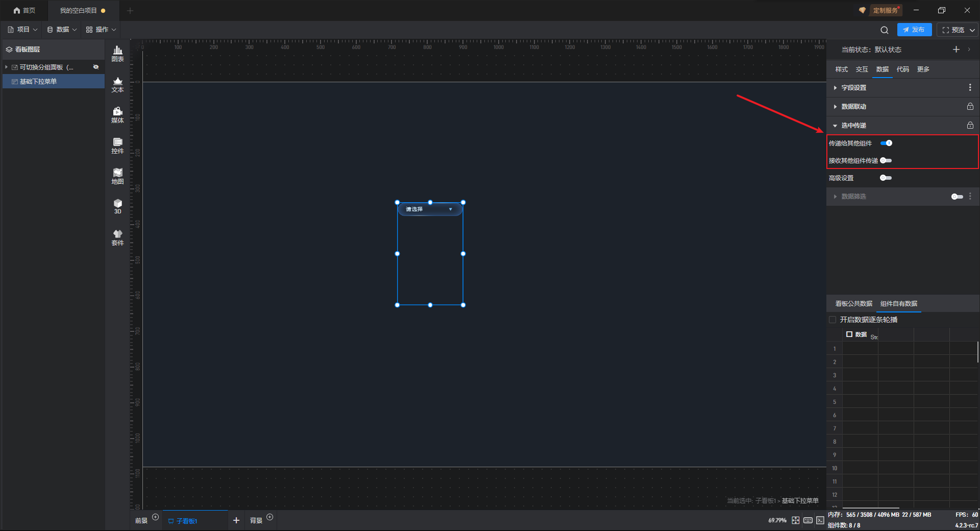This screenshot has width=980, height=531.
Task: Check 开启数据逐条轮播 checkbox
Action: point(832,320)
